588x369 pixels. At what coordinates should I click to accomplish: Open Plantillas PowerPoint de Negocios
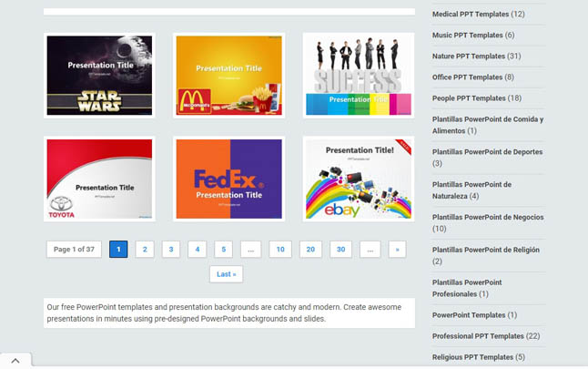[x=488, y=218]
